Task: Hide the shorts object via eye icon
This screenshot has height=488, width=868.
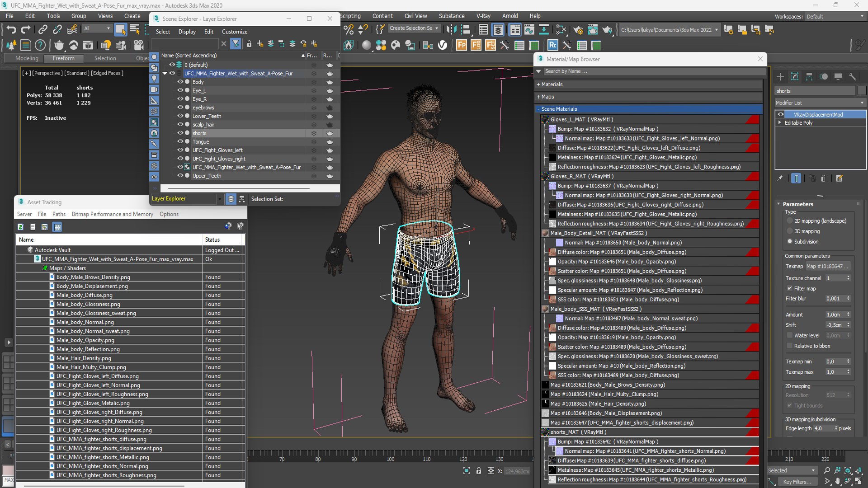Action: [x=180, y=133]
